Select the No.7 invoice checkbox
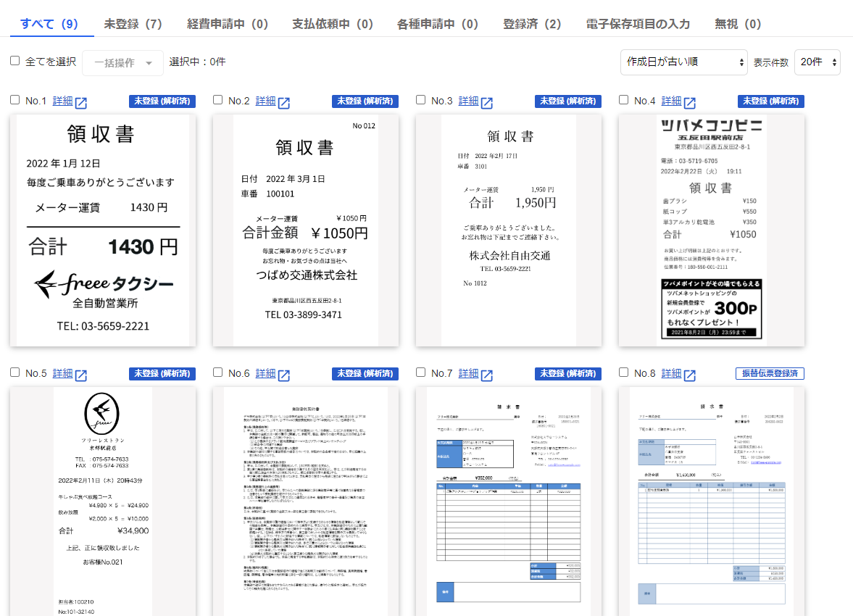This screenshot has width=853, height=616. [x=421, y=372]
